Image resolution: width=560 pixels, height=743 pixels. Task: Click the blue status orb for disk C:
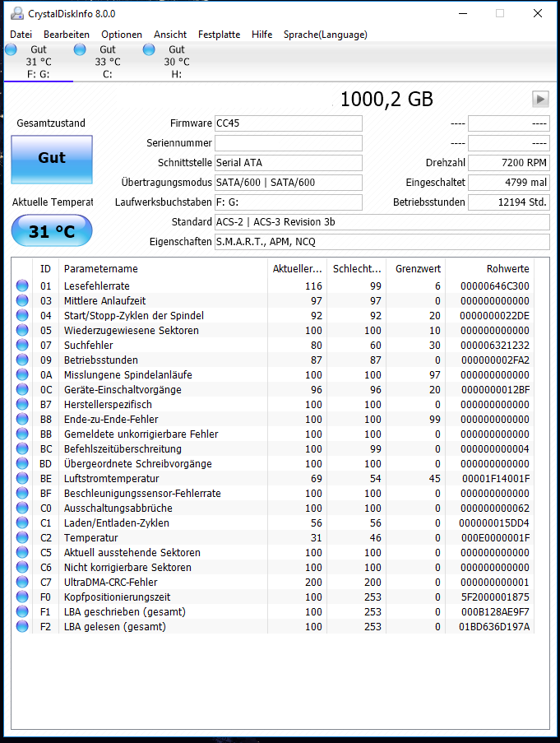80,49
